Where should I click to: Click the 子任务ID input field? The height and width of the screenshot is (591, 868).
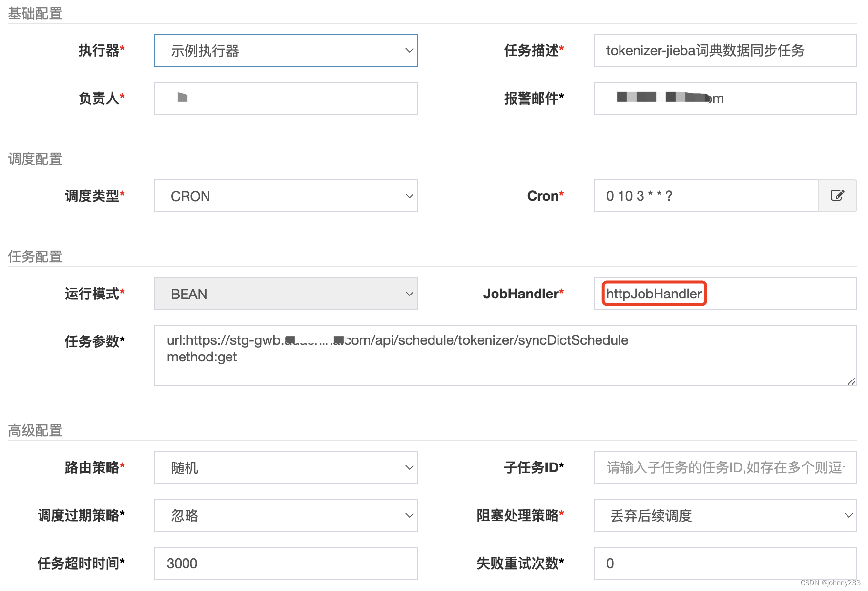[x=725, y=467]
